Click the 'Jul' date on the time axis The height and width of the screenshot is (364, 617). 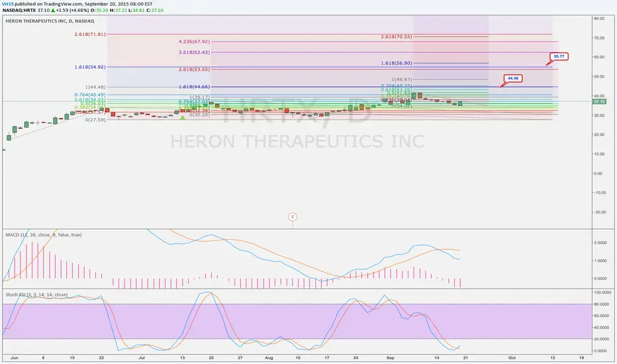click(142, 357)
